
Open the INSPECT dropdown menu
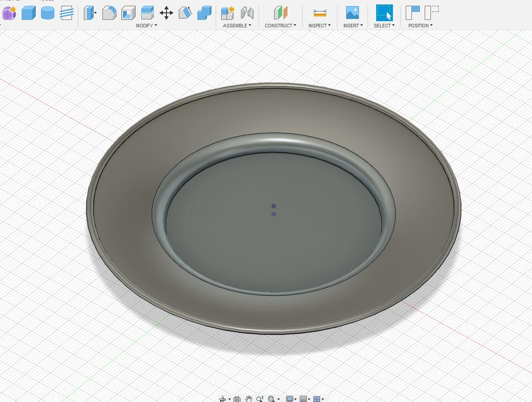point(319,26)
